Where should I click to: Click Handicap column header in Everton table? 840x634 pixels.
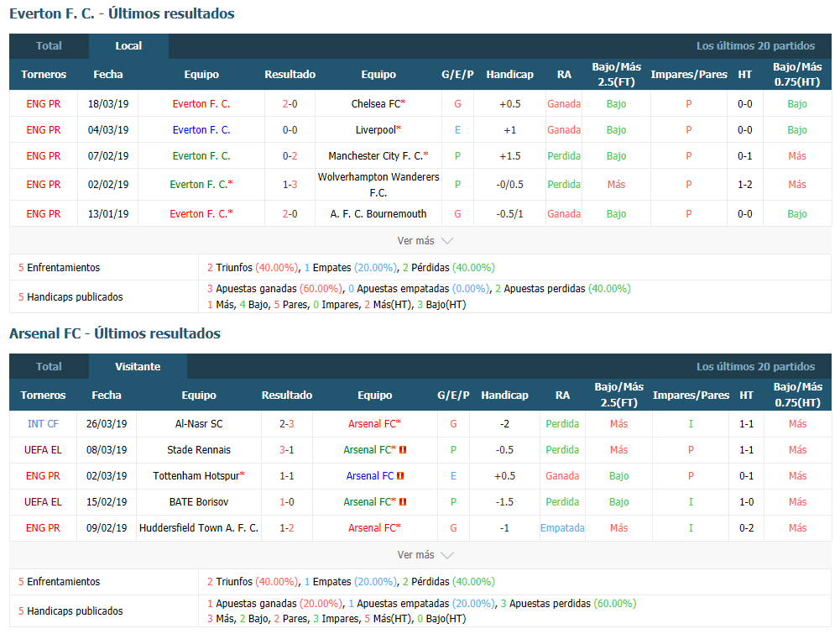tap(510, 75)
